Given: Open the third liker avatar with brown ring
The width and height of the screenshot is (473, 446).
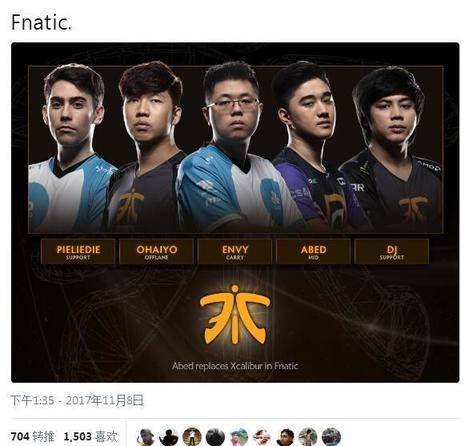Looking at the screenshot, I should tap(192, 437).
